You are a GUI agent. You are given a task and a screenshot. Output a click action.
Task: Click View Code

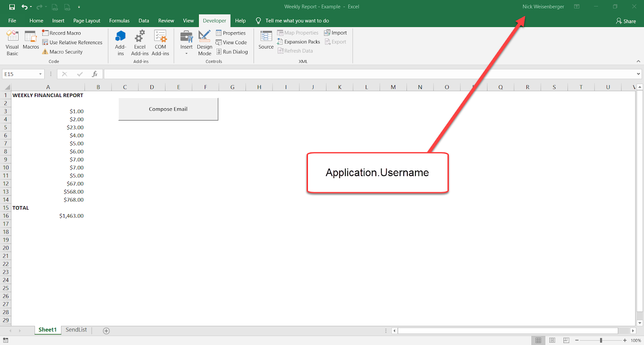231,42
